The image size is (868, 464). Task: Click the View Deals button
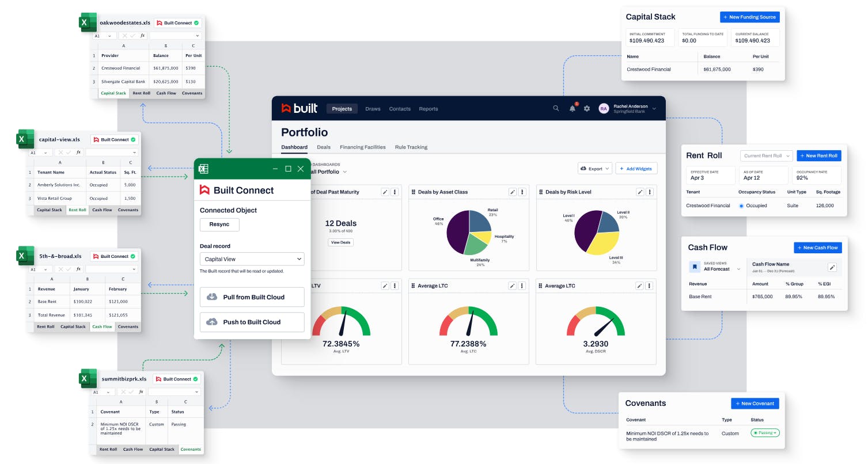(x=340, y=242)
